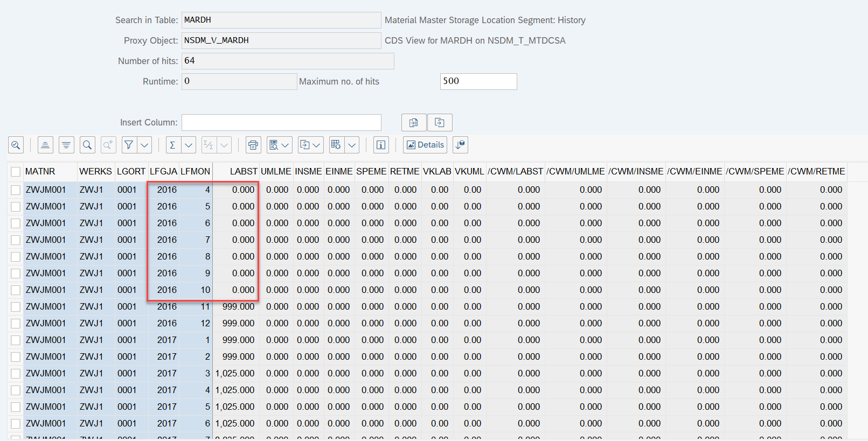Tick the select-all checkbox in header row
Image resolution: width=868 pixels, height=441 pixels.
(16, 172)
